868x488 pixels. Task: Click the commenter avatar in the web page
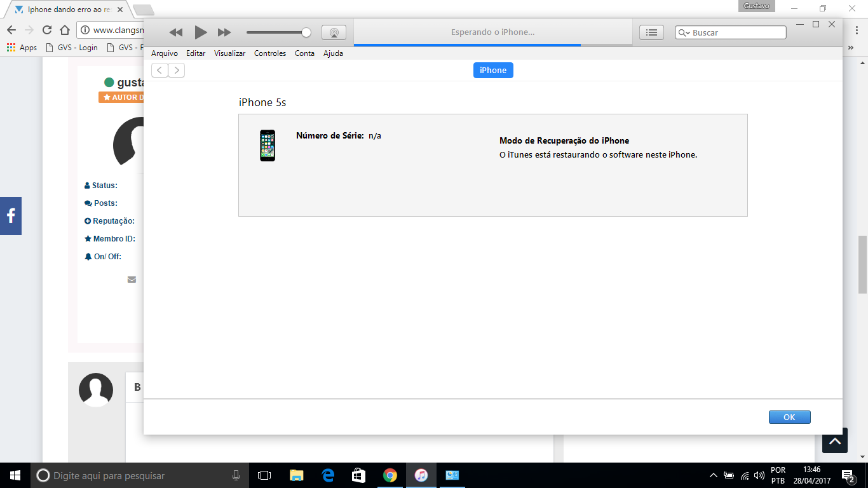tap(96, 390)
